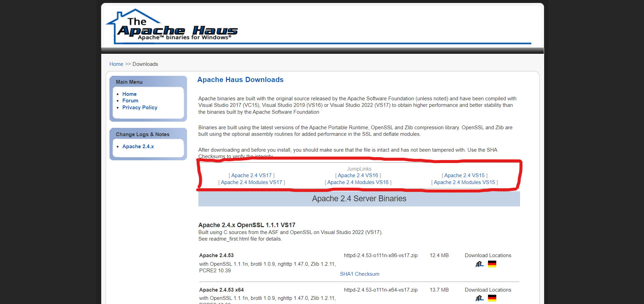This screenshot has width=644, height=304.
Task: Click the Change Logs & Notes title
Action: coord(143,134)
